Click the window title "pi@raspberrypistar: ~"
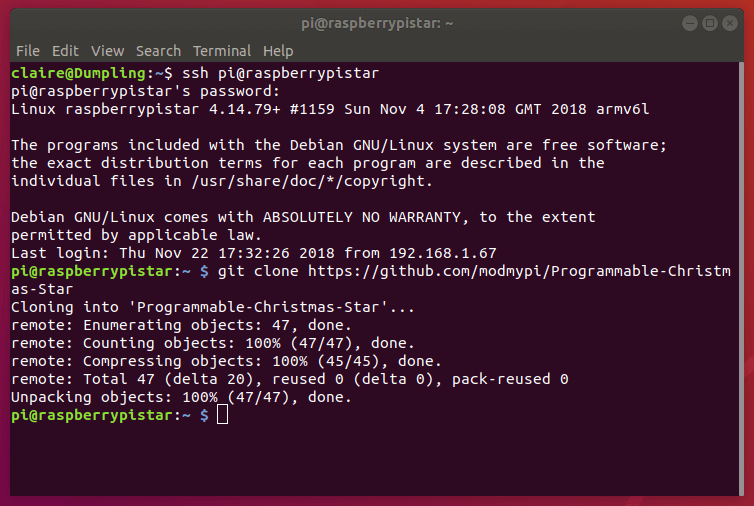 (377, 22)
